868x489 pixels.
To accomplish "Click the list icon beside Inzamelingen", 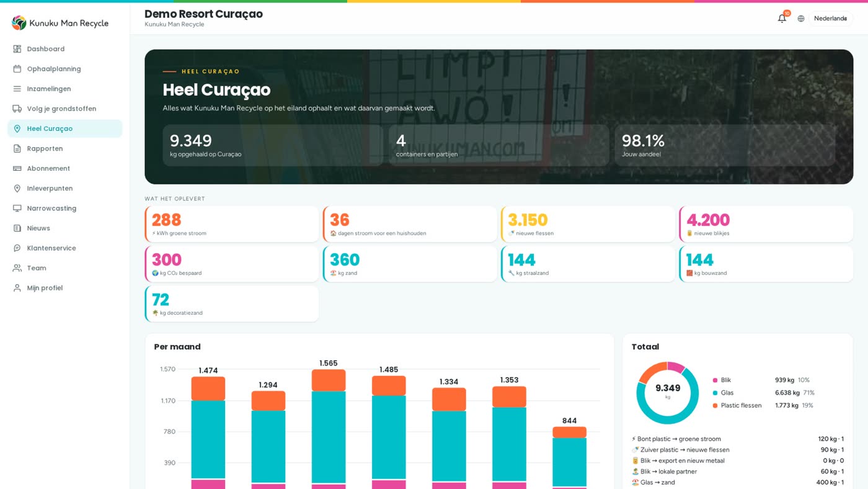I will pos(17,89).
